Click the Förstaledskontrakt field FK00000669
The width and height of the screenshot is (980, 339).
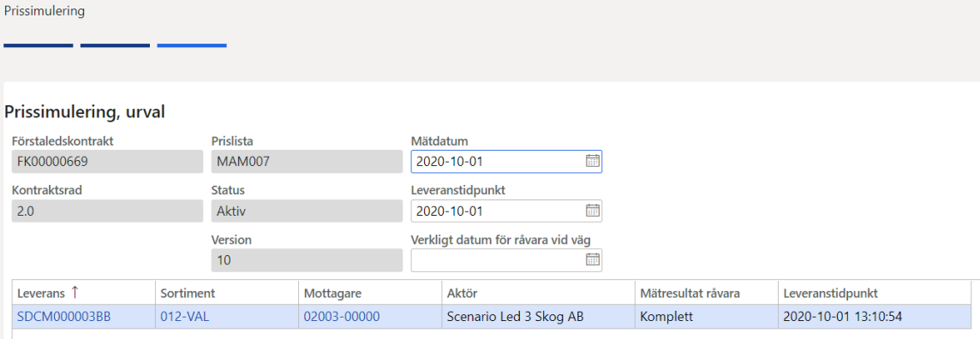click(107, 162)
